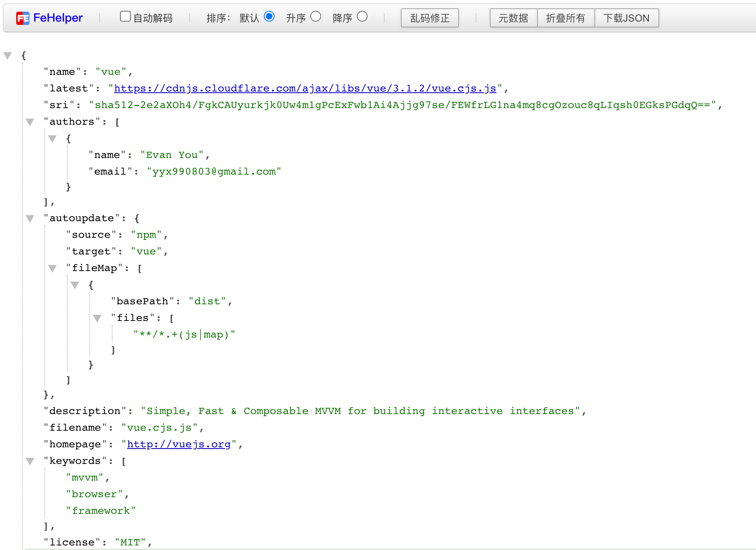The image size is (756, 550).
Task: Collapse the root JSON object
Action: click(7, 55)
